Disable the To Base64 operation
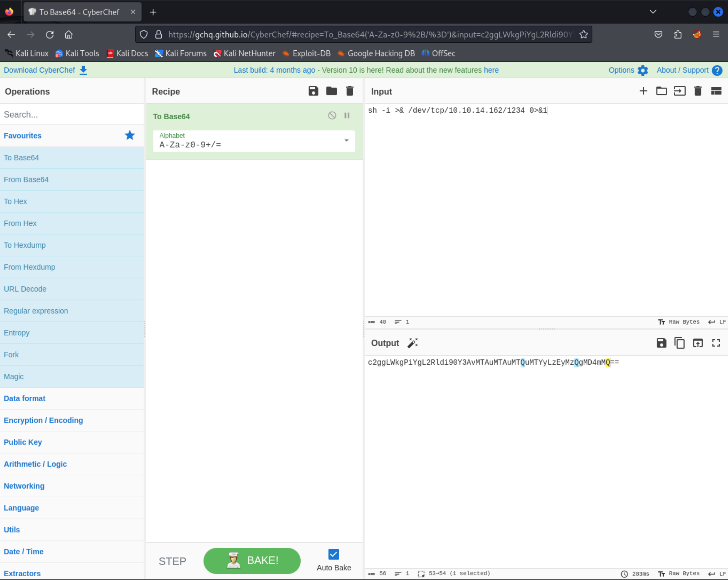Screen dimensions: 728x580 coord(332,116)
